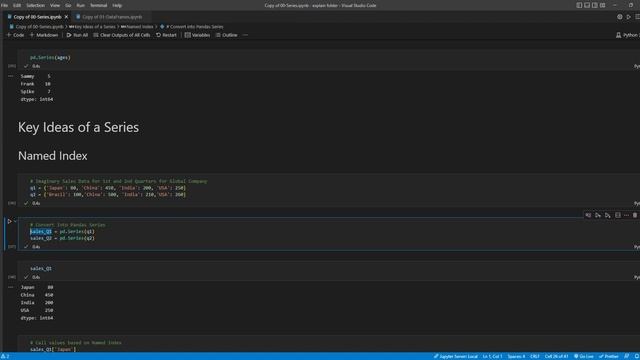Open notebook settings gear icon
Image resolution: width=640 pixels, height=360 pixels.
tap(620, 17)
